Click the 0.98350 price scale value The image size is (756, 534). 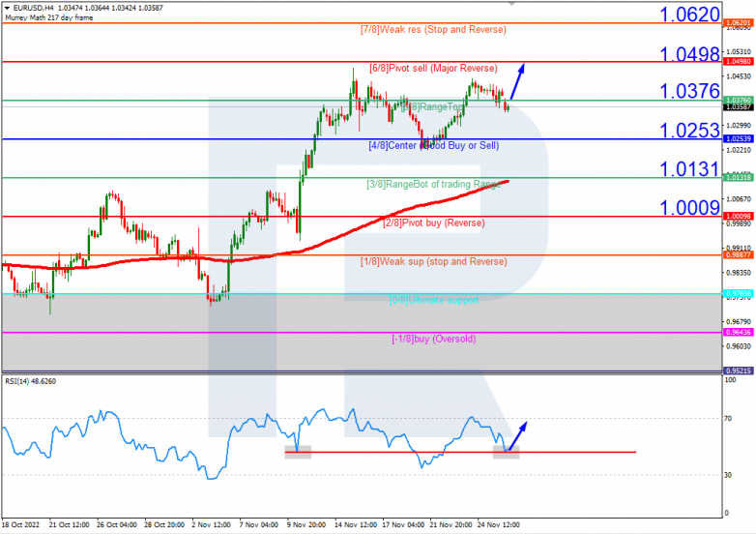[x=739, y=273]
